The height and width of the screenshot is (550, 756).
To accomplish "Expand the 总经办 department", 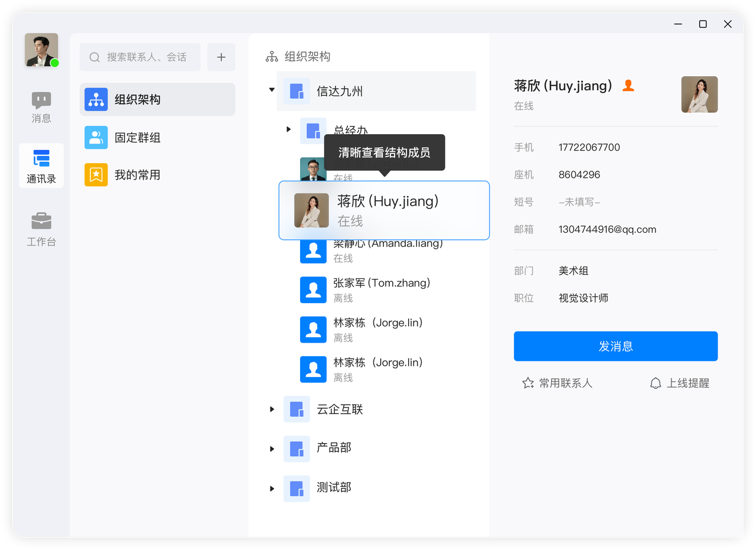I will pos(288,129).
